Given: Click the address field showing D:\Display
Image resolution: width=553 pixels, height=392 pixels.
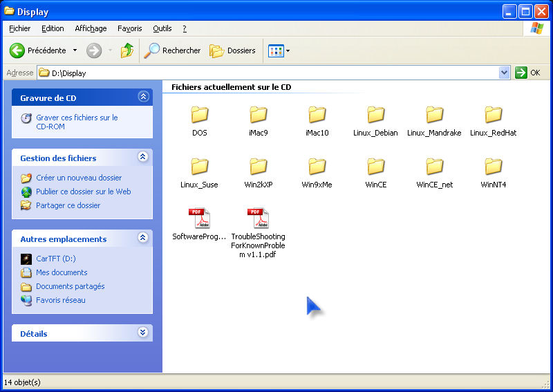Looking at the screenshot, I should click(270, 73).
